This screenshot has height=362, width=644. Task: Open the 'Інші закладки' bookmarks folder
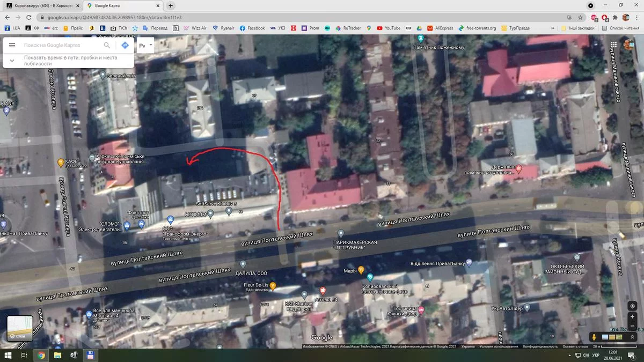point(577,28)
